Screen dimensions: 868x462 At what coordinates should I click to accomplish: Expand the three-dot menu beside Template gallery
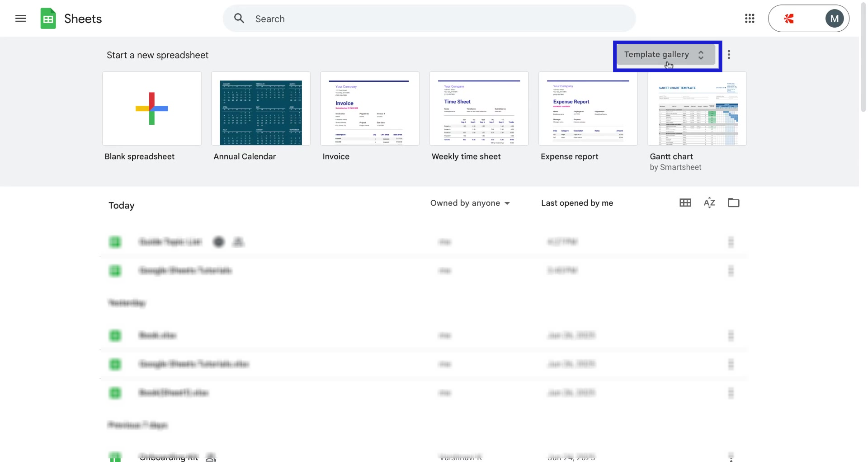729,54
